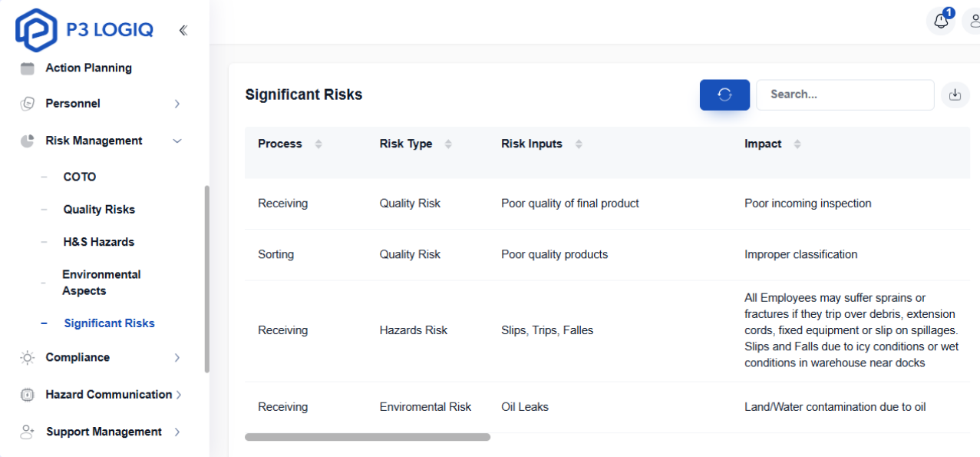Go to Quality Risks page
Viewport: 980px width, 457px height.
[99, 209]
